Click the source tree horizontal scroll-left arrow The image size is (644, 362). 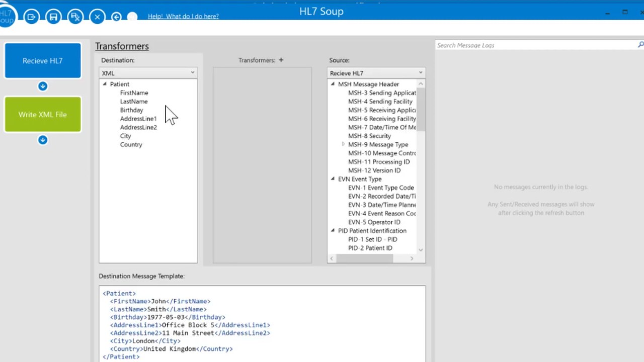[x=332, y=258]
